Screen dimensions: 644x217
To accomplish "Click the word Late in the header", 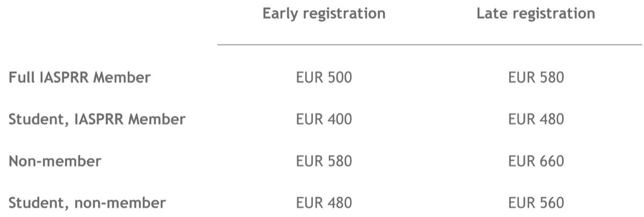I will tap(490, 13).
